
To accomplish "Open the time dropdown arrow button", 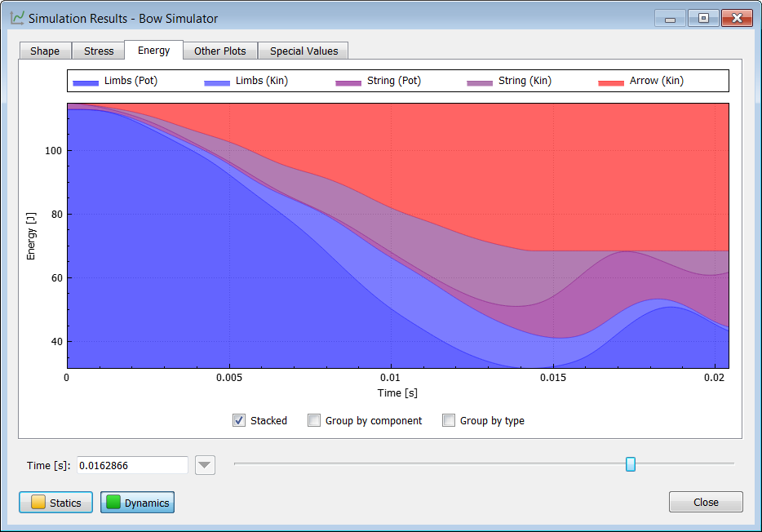I will (205, 465).
